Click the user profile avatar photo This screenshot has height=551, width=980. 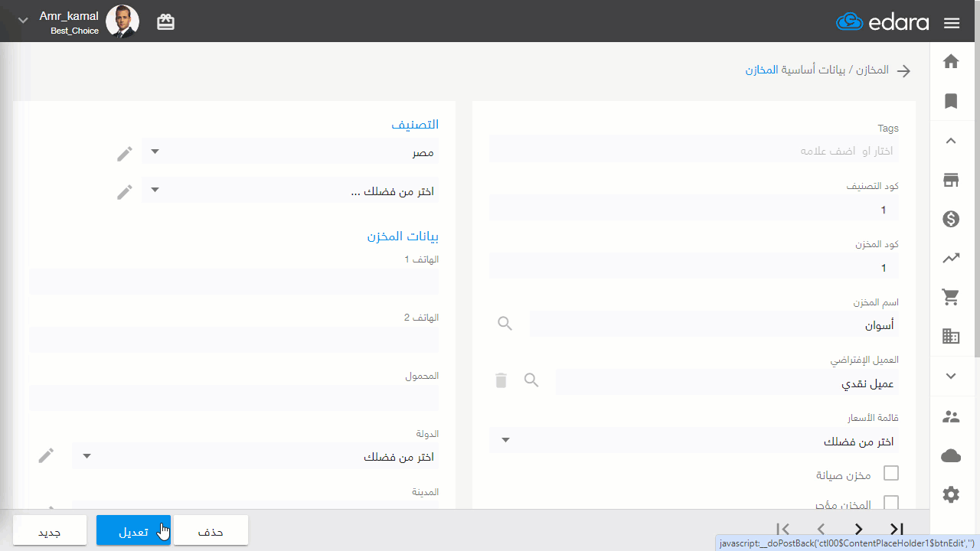[x=122, y=21]
